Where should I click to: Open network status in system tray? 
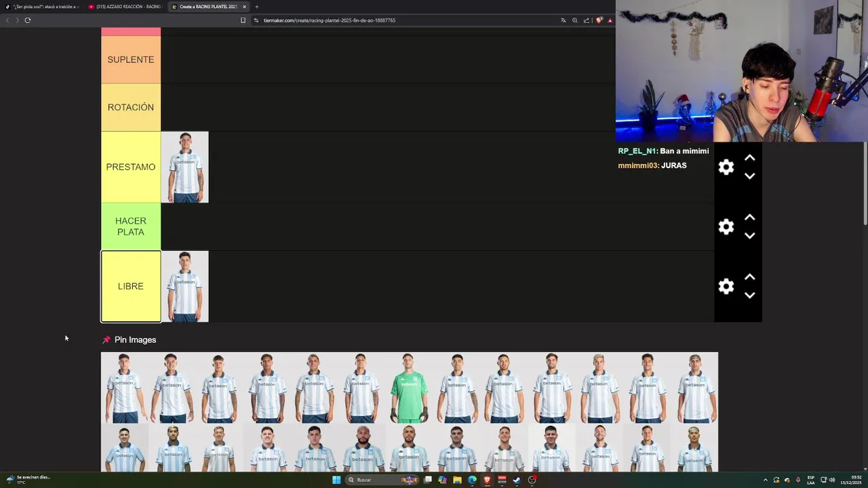[x=823, y=480]
